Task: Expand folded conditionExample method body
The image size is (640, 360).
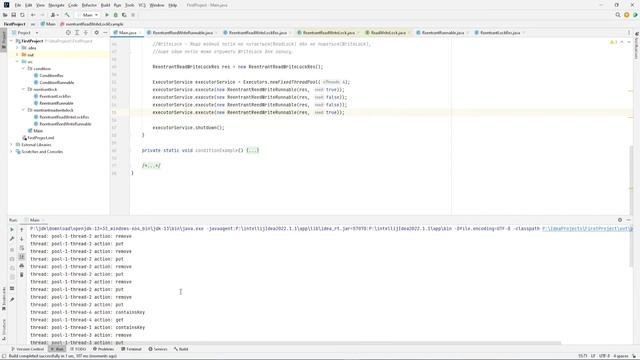Action: pyautogui.click(x=253, y=150)
